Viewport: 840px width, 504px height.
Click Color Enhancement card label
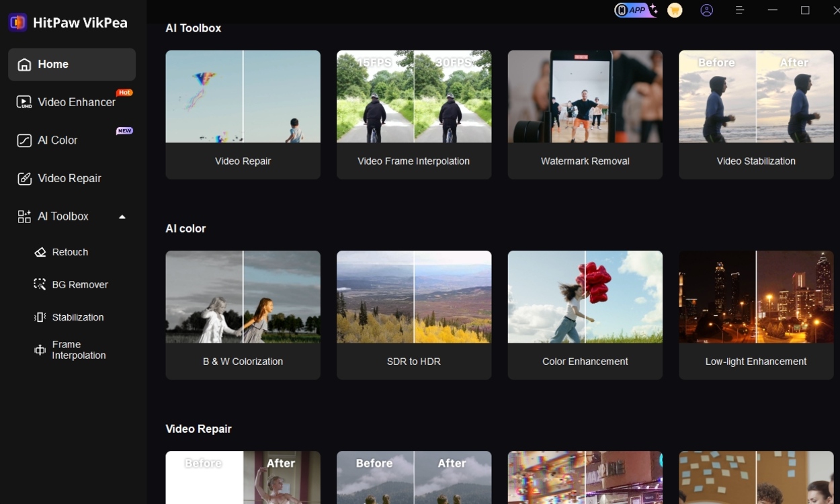click(x=585, y=362)
